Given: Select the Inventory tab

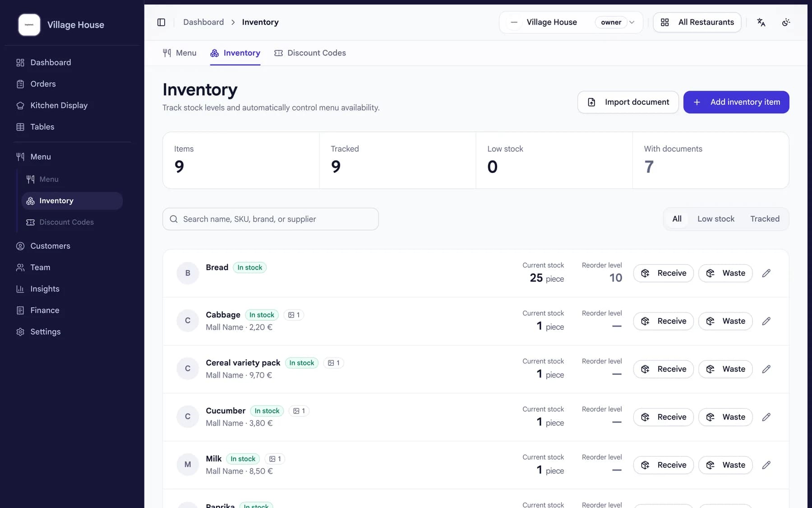Looking at the screenshot, I should coord(235,53).
